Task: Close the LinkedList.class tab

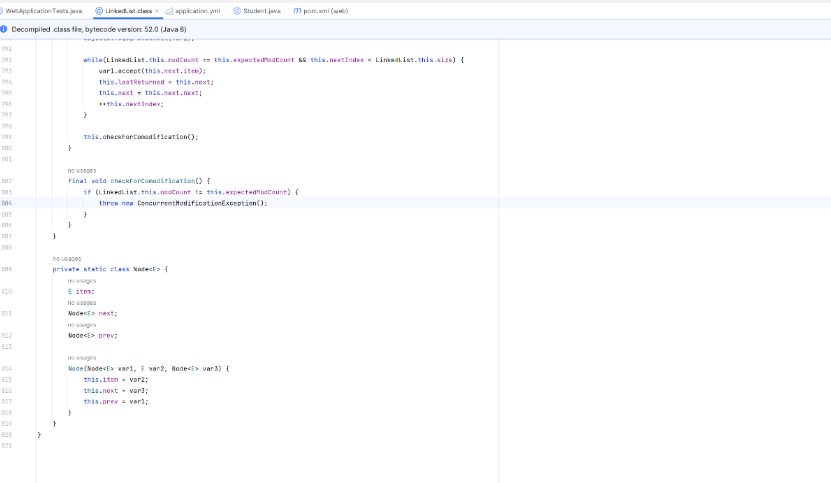Action: point(157,10)
